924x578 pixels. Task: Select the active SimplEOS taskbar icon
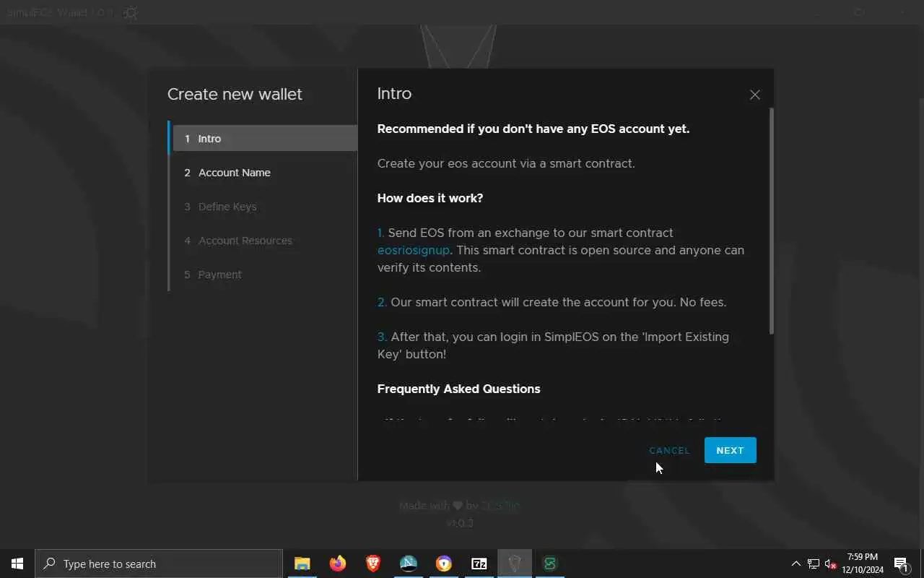[x=515, y=564]
